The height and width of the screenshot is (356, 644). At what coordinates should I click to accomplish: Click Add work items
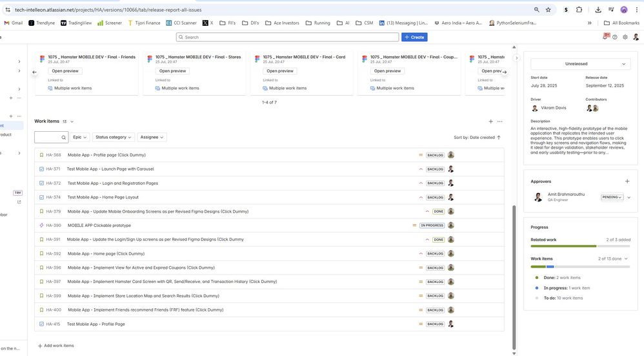(56, 346)
